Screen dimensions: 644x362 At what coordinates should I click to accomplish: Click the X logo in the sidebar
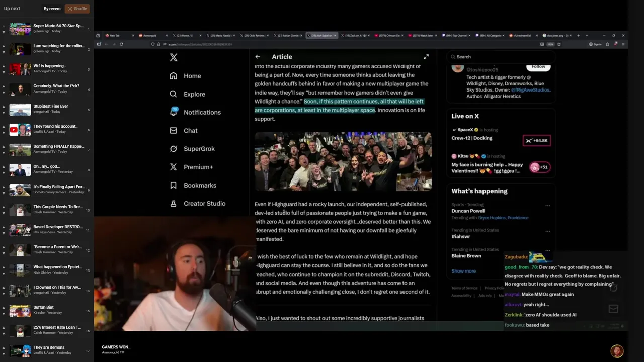tap(174, 57)
